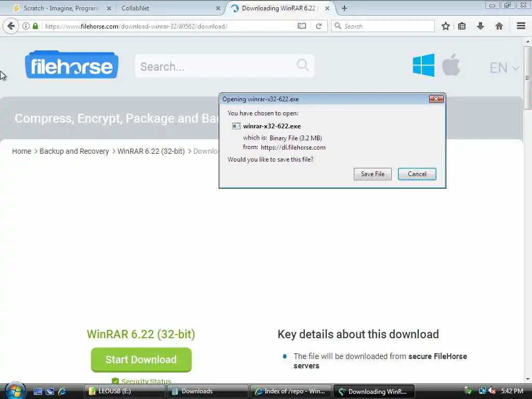This screenshot has width=532, height=399.
Task: Expand the EN language dropdown
Action: point(504,68)
